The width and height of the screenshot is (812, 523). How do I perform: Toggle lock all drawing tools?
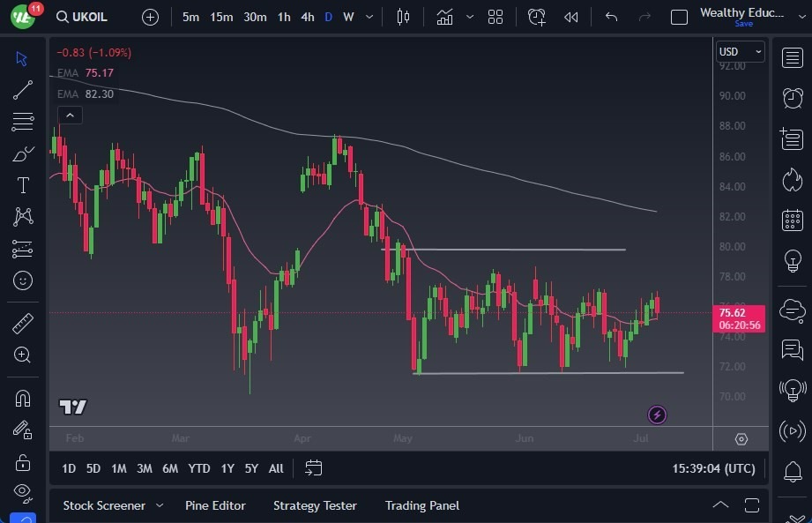tap(23, 462)
